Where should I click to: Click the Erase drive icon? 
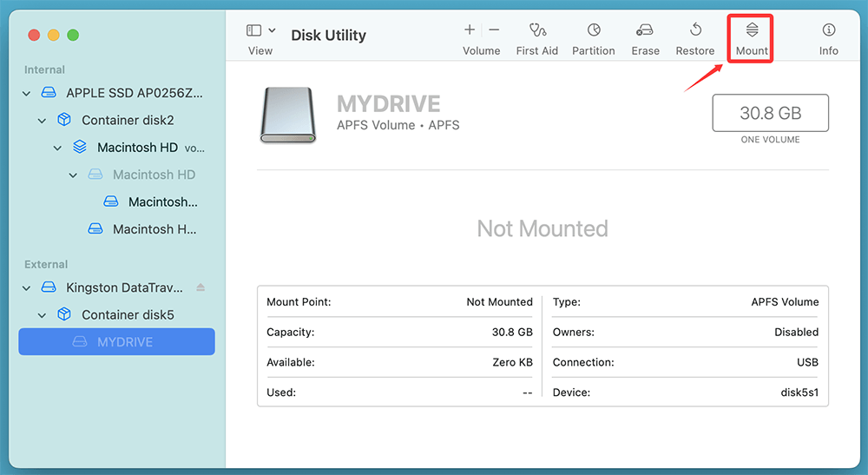pos(645,30)
